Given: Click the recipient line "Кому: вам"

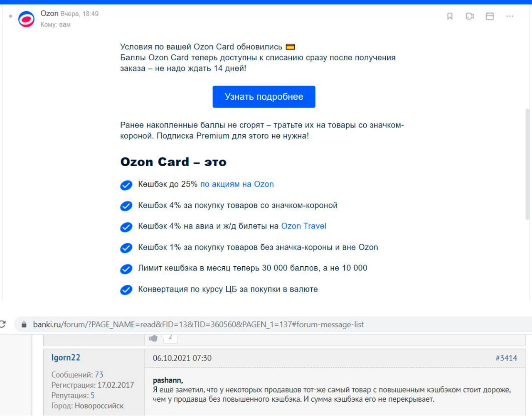Looking at the screenshot, I should [55, 25].
